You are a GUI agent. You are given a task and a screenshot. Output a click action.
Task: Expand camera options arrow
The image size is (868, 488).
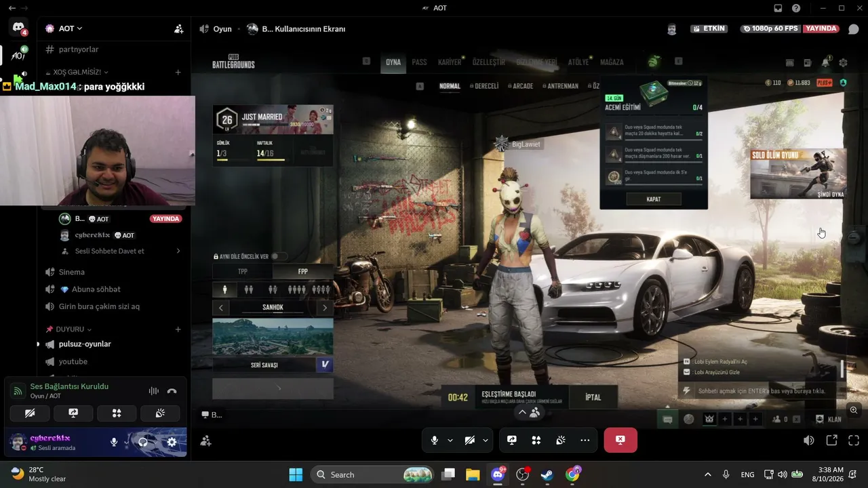[485, 440]
